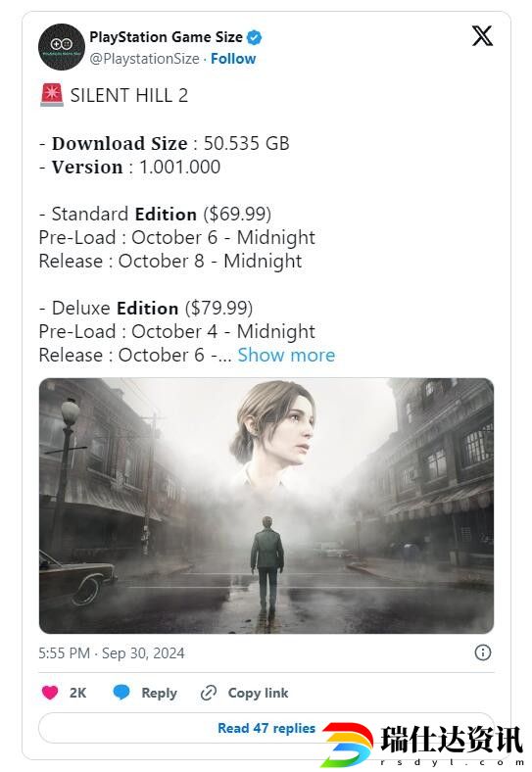Click the blue reply speech bubble icon
This screenshot has height=772, width=532.
(x=121, y=692)
